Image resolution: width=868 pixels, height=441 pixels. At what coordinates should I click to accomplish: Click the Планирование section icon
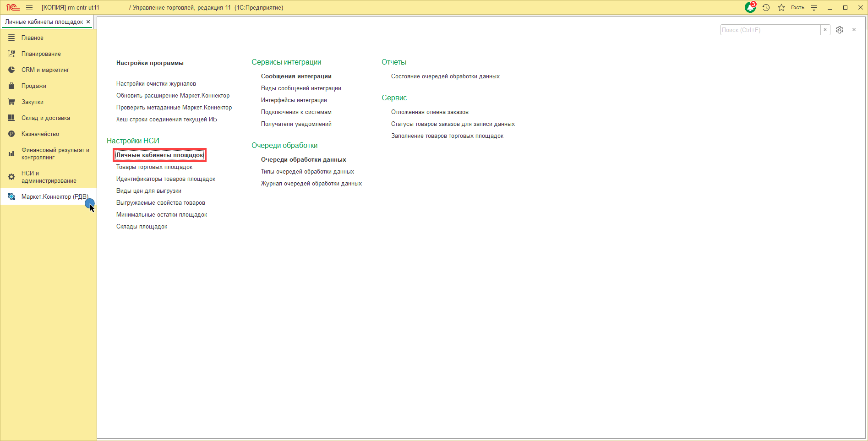(11, 54)
